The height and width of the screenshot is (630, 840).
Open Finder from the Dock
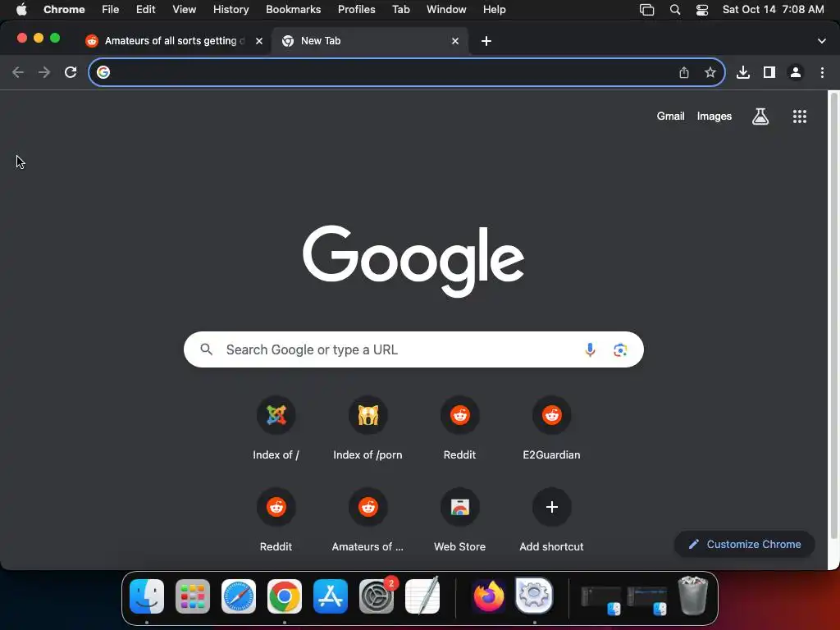[146, 596]
